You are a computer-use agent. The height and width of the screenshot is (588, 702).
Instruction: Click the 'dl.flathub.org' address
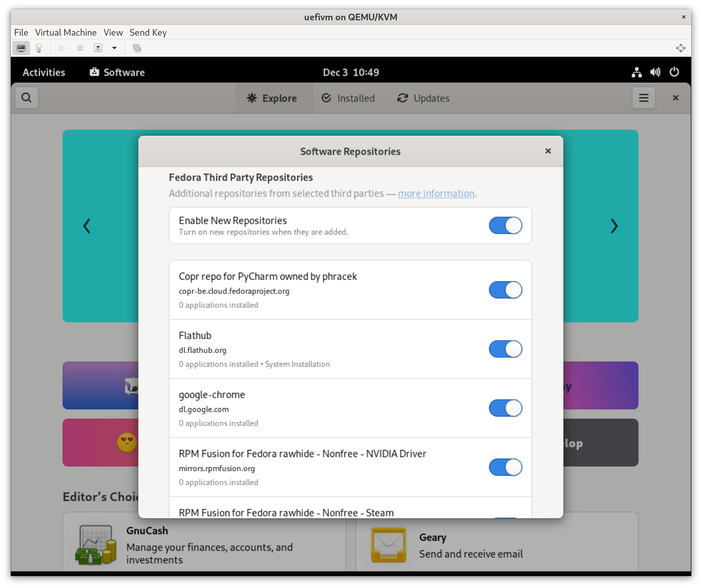point(203,350)
